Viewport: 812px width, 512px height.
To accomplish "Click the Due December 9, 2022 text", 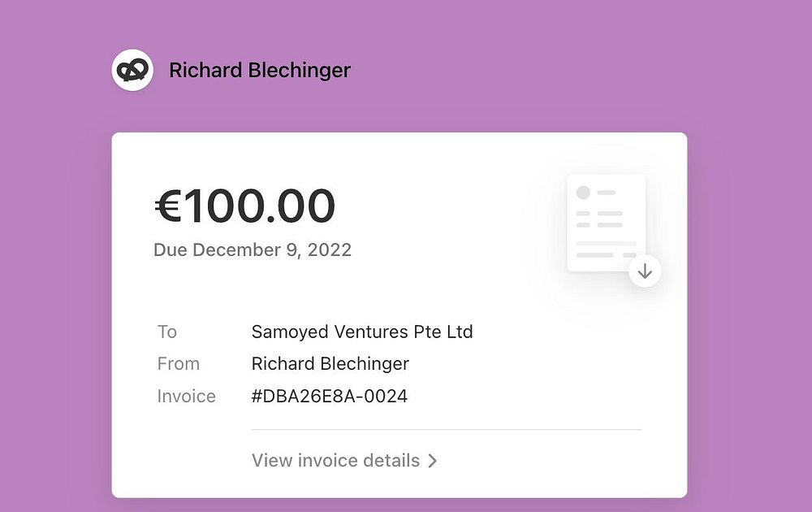I will tap(252, 249).
